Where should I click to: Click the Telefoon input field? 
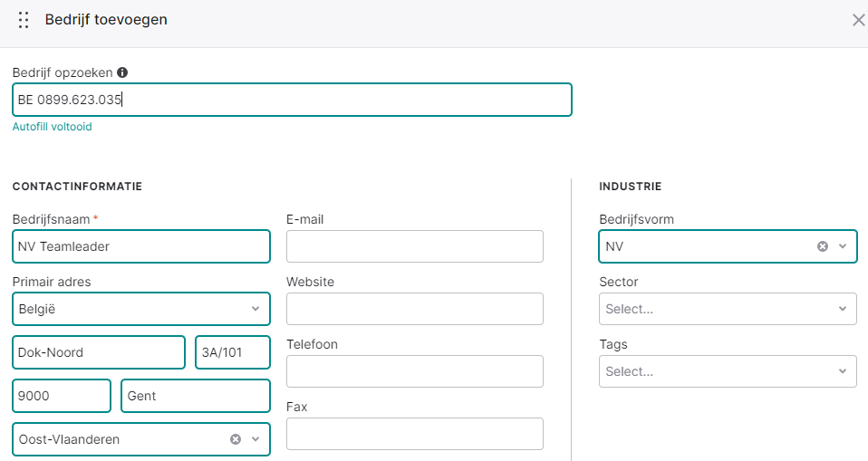coord(415,371)
